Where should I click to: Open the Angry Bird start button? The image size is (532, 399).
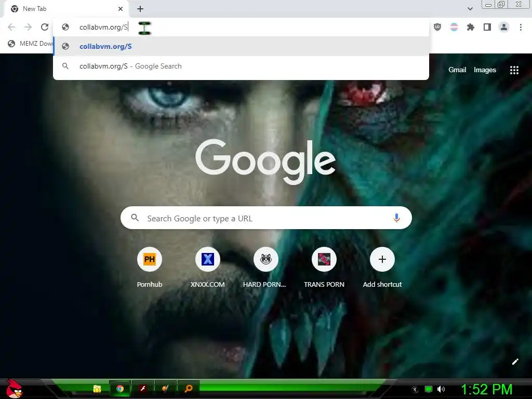(x=14, y=389)
